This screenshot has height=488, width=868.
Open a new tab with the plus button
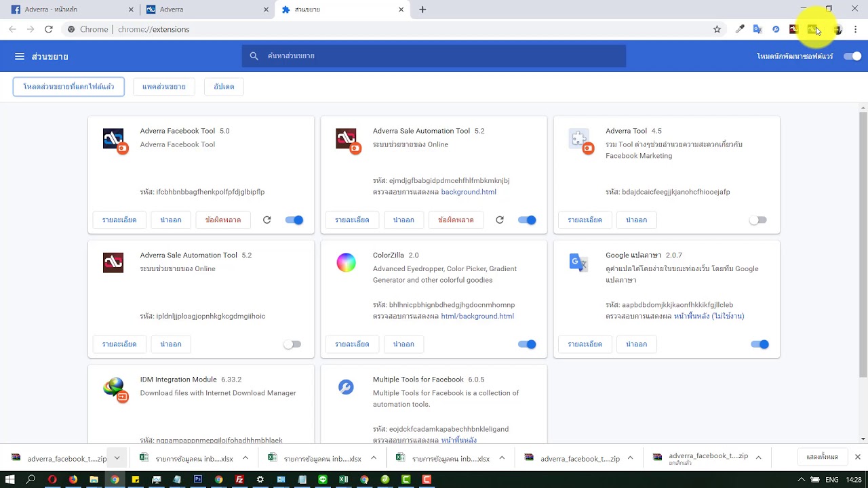pyautogui.click(x=422, y=9)
